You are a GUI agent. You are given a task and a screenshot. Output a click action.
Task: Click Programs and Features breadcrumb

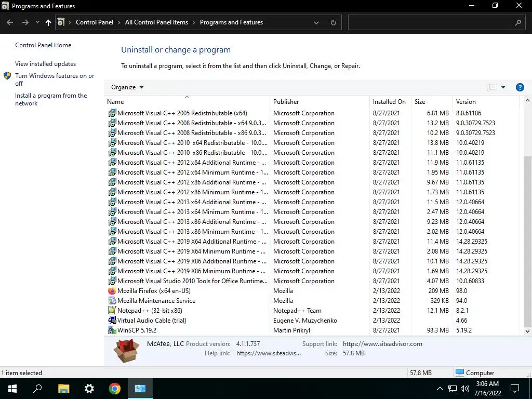[231, 22]
